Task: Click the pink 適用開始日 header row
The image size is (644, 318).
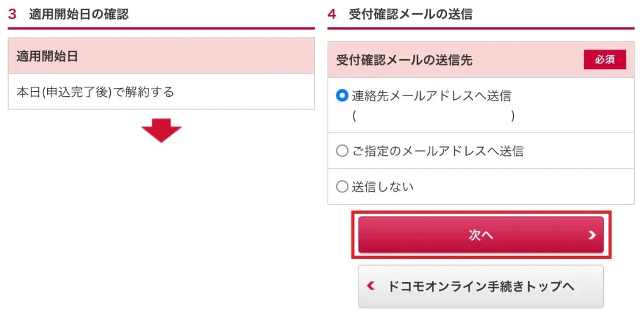Action: [161, 57]
